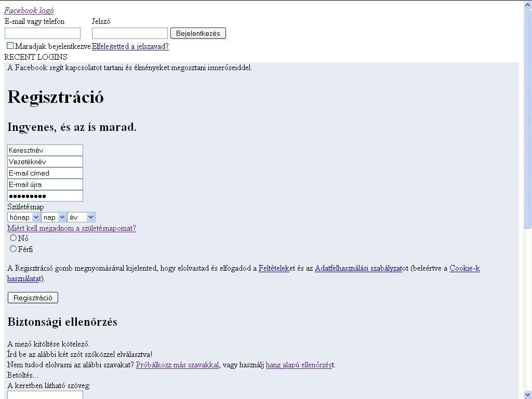The width and height of the screenshot is (532, 399).
Task: Click the scrollbar down arrow
Action: coord(528,394)
